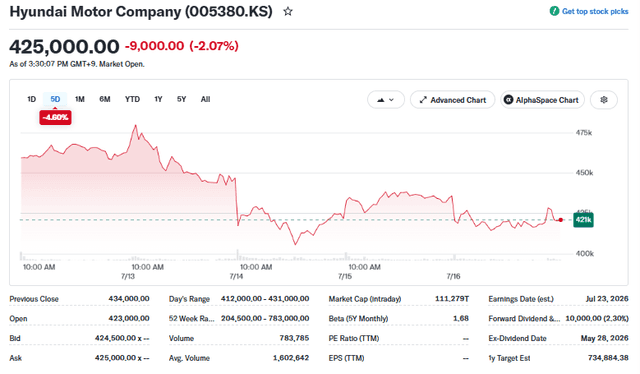Show the All time chart range
The width and height of the screenshot is (640, 374).
point(205,99)
